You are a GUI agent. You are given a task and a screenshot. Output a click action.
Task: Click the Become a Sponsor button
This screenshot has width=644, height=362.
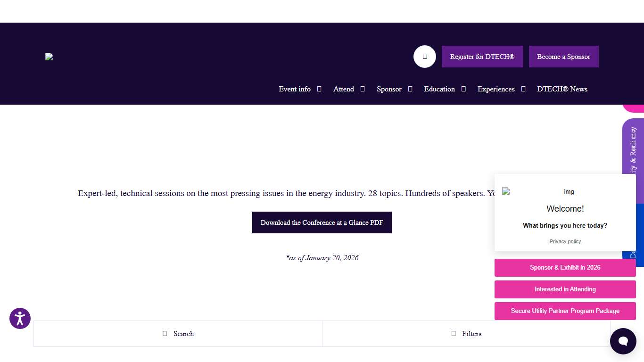pos(563,57)
